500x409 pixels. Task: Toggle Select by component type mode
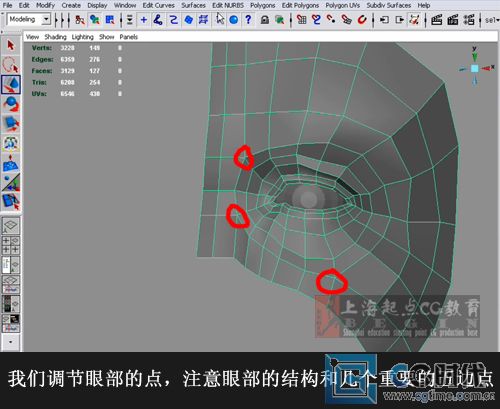click(110, 20)
